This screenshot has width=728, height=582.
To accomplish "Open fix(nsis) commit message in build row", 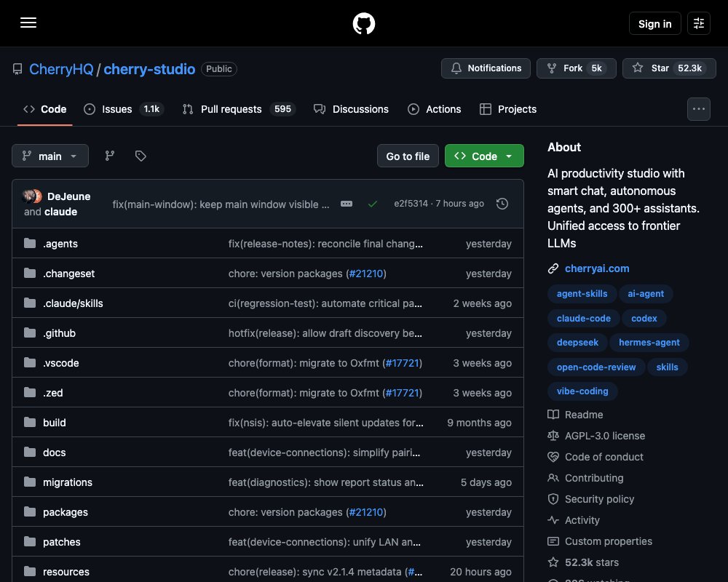I will point(325,423).
